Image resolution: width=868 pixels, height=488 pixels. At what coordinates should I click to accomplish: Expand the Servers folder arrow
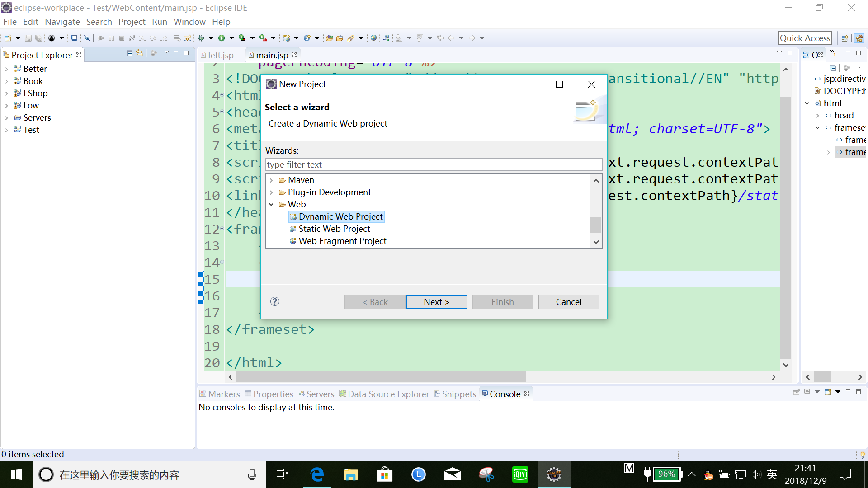pyautogui.click(x=7, y=118)
